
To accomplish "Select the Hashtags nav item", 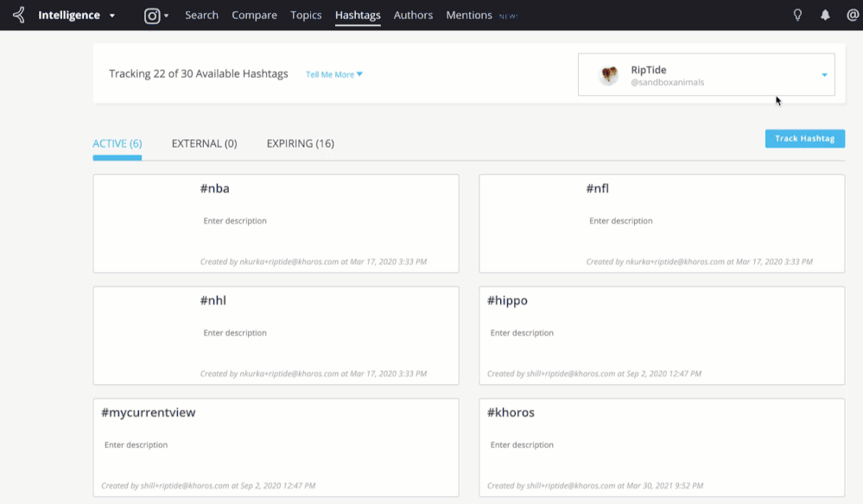I will pyautogui.click(x=358, y=16).
